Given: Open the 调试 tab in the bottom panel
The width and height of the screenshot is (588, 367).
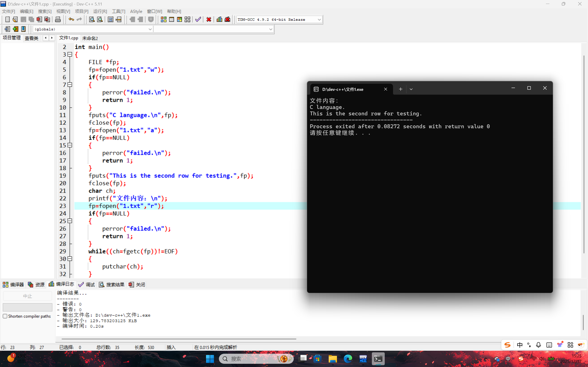Looking at the screenshot, I should pyautogui.click(x=87, y=284).
